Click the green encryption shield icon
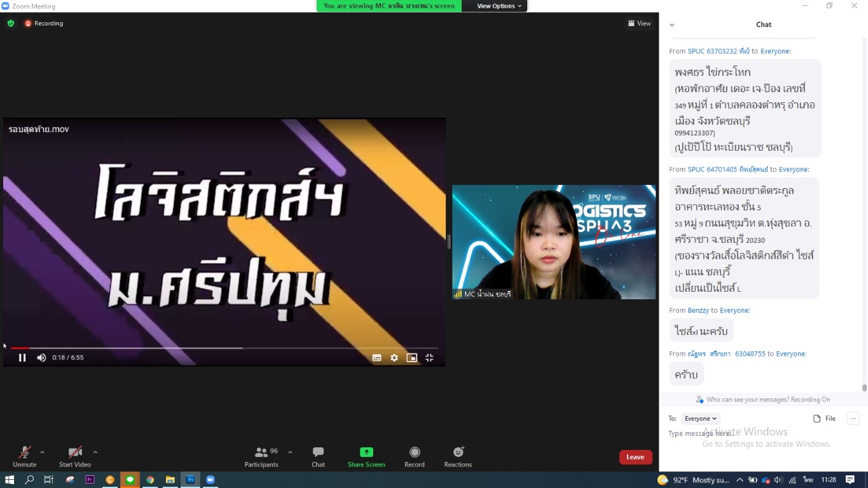The image size is (868, 488). (x=11, y=24)
